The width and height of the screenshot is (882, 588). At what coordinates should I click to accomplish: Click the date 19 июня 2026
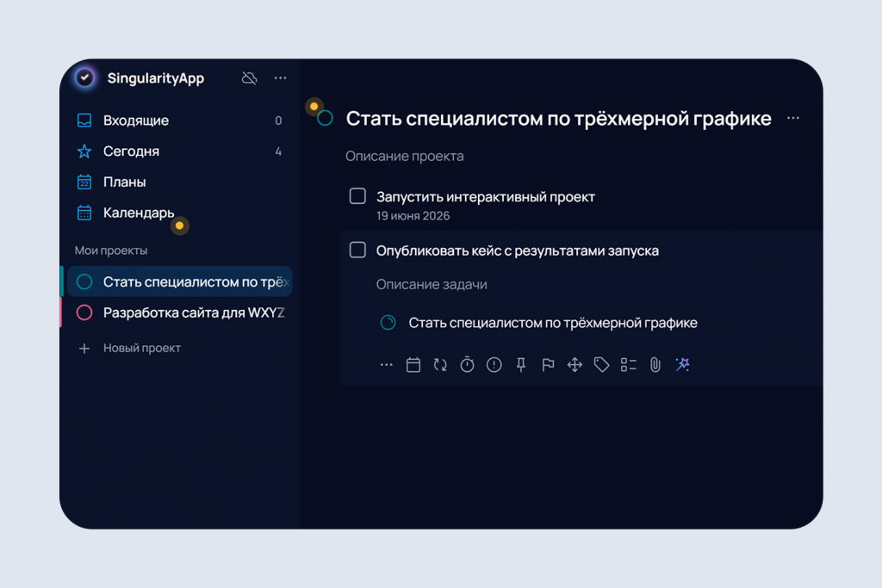[x=413, y=216]
